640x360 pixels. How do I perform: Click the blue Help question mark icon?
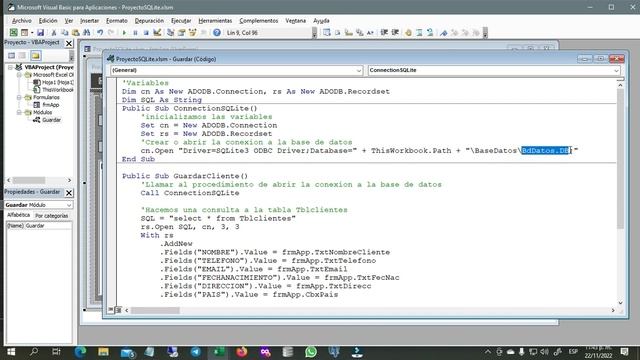pyautogui.click(x=217, y=33)
